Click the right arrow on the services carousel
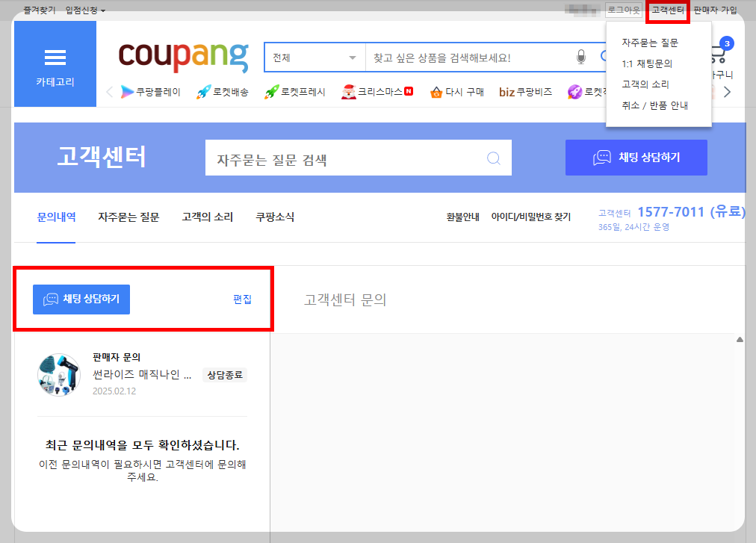Viewport: 756px width, 543px height. coord(726,91)
